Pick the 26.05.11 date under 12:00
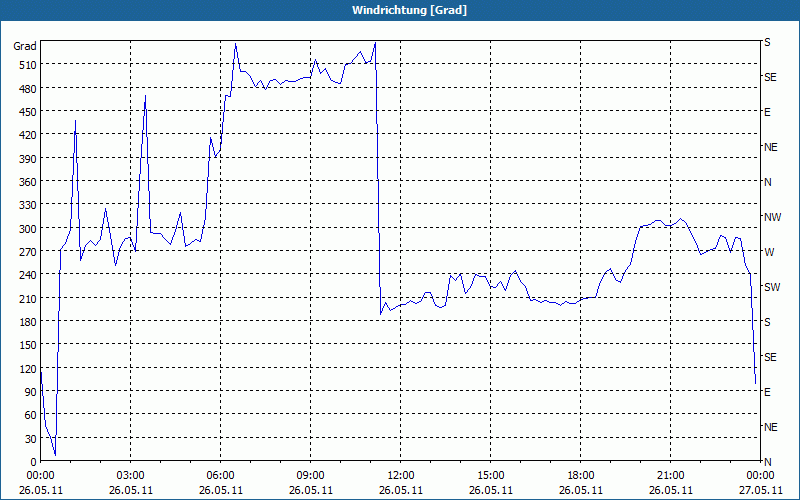This screenshot has width=800, height=500. [x=401, y=490]
